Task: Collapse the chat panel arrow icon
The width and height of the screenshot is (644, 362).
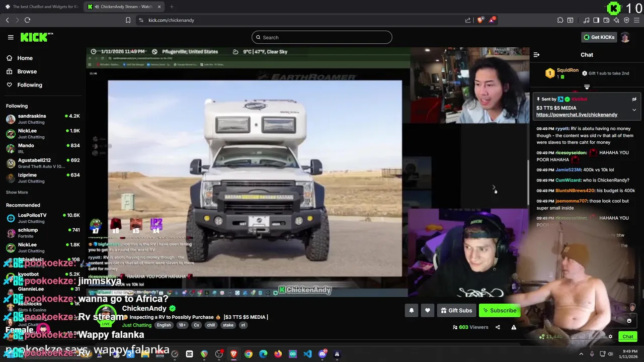Action: pyautogui.click(x=536, y=55)
